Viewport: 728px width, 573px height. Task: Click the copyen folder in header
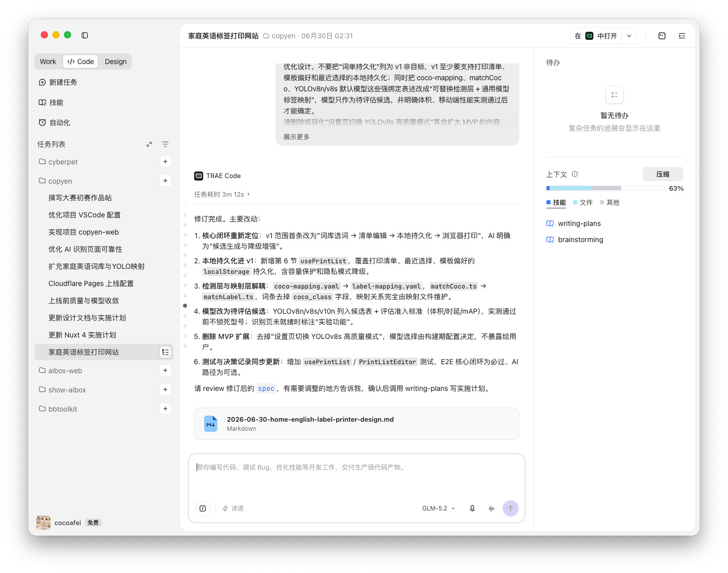(x=279, y=36)
